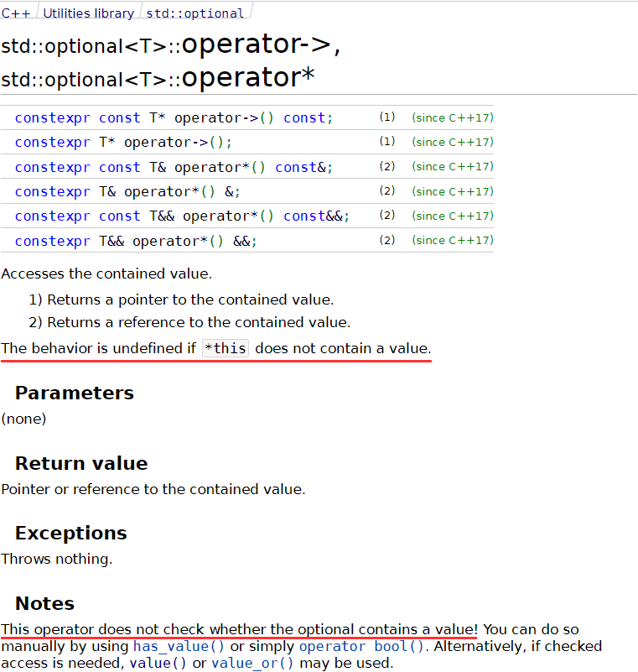Open the has_value() link in Notes
The height and width of the screenshot is (672, 638).
point(179,646)
